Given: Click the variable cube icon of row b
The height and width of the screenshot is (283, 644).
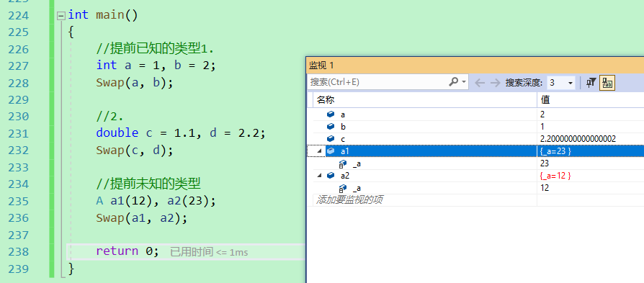Looking at the screenshot, I should 330,127.
